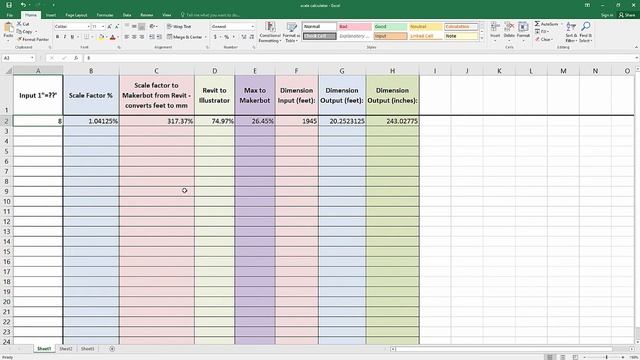Set bottom vertical alignment

pos(142,27)
